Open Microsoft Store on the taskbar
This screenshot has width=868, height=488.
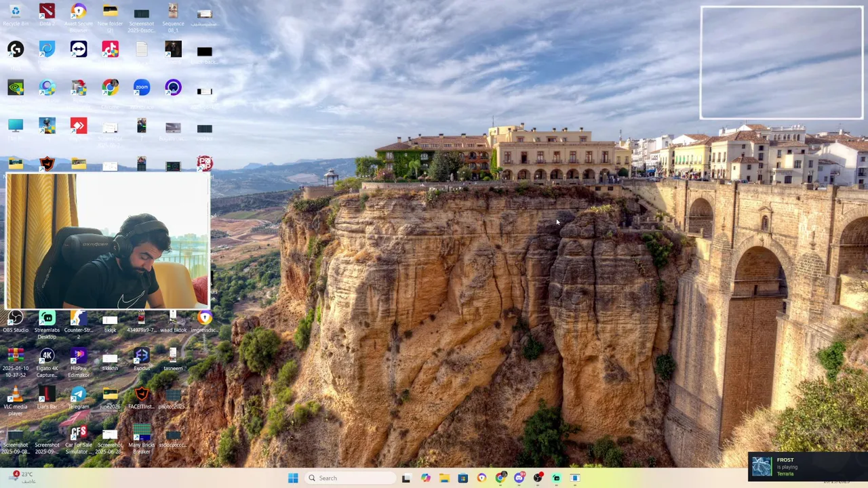[x=462, y=478]
